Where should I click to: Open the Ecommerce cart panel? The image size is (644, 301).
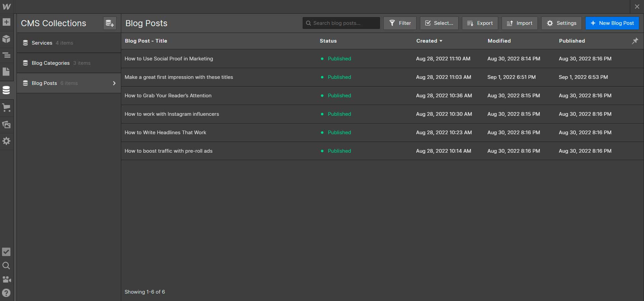pos(6,108)
